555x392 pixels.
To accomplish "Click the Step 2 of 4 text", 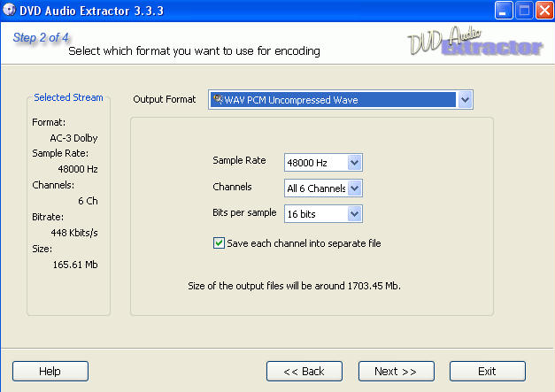I will [41, 37].
